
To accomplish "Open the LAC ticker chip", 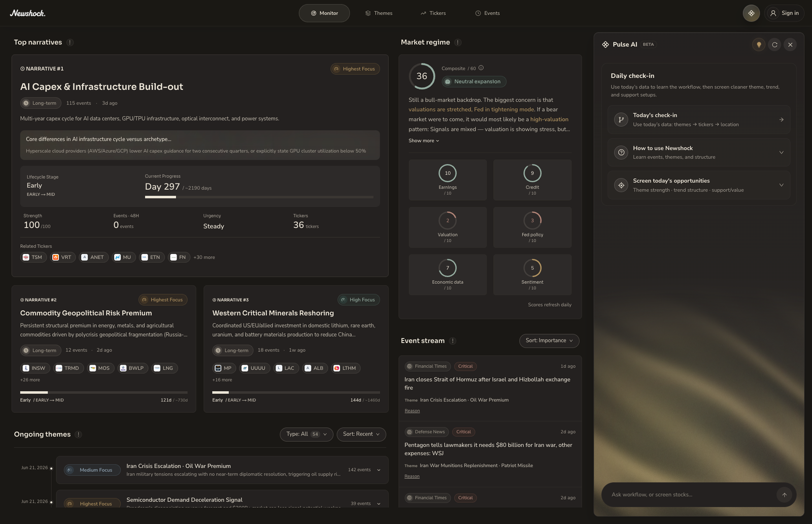I will [286, 368].
